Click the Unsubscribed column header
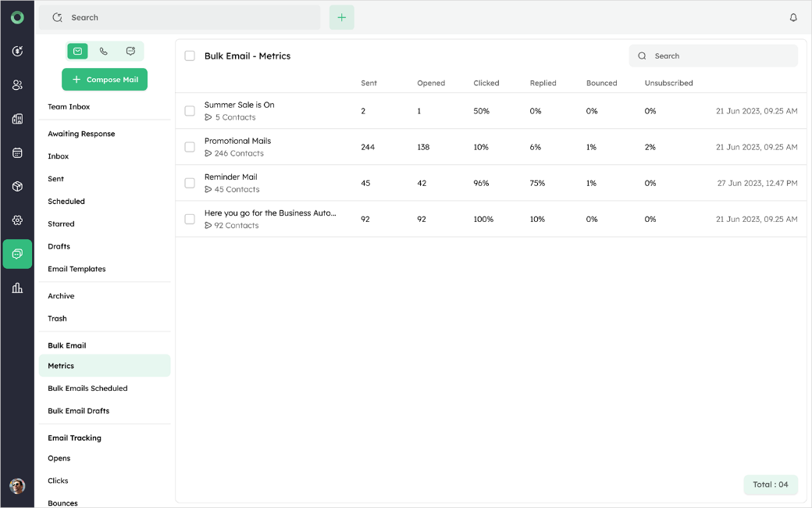The width and height of the screenshot is (812, 508). [668, 83]
